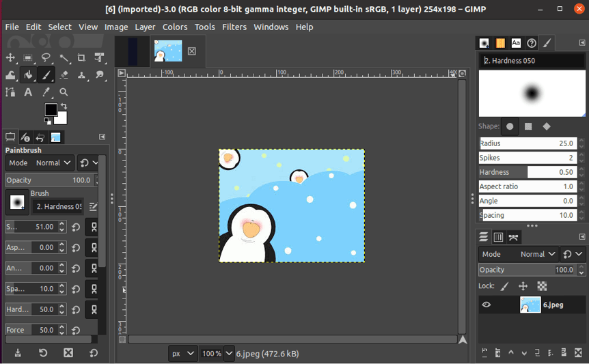Open the brush selection preview button
The image size is (589, 364).
17,203
